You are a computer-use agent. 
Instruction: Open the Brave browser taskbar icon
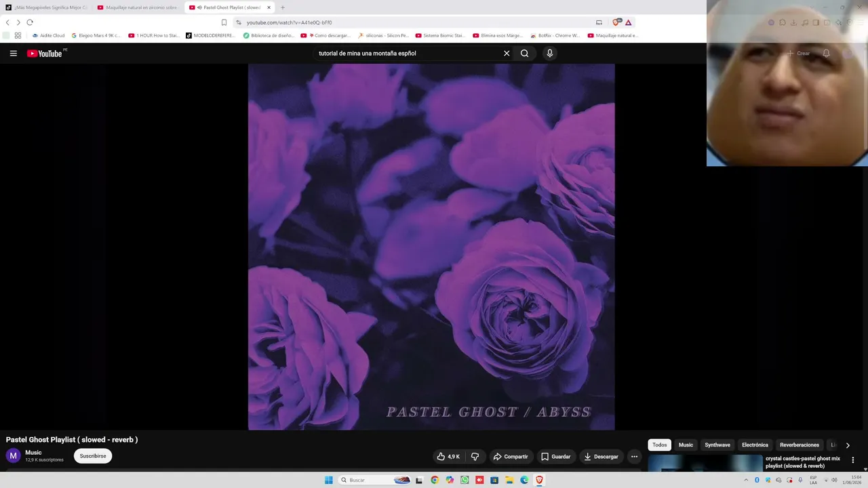(x=539, y=480)
